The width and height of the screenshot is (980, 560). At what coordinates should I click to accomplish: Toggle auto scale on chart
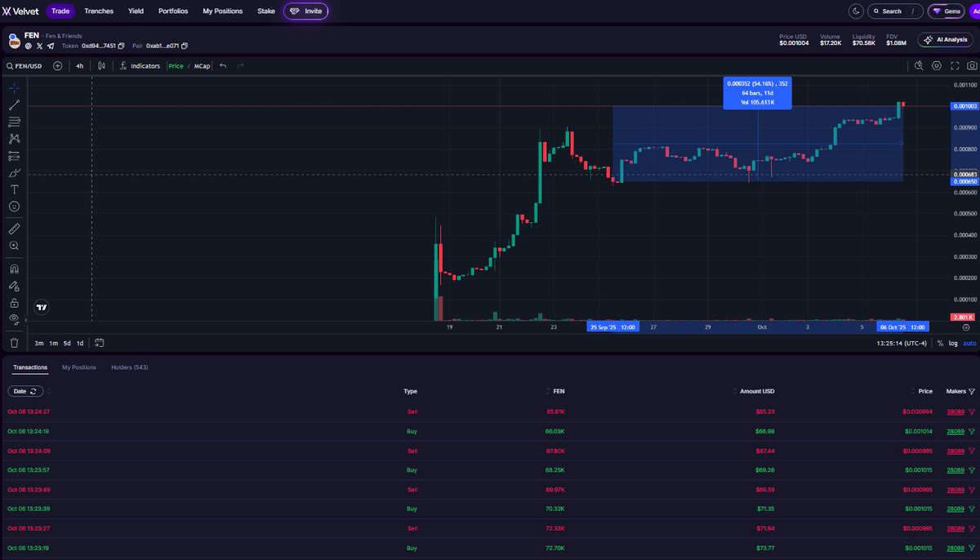click(x=970, y=343)
